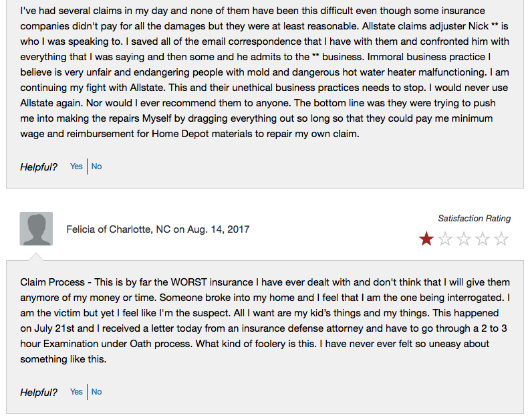The height and width of the screenshot is (420, 528).
Task: Click the Helpful? label under Felicia's review
Action: [x=39, y=393]
